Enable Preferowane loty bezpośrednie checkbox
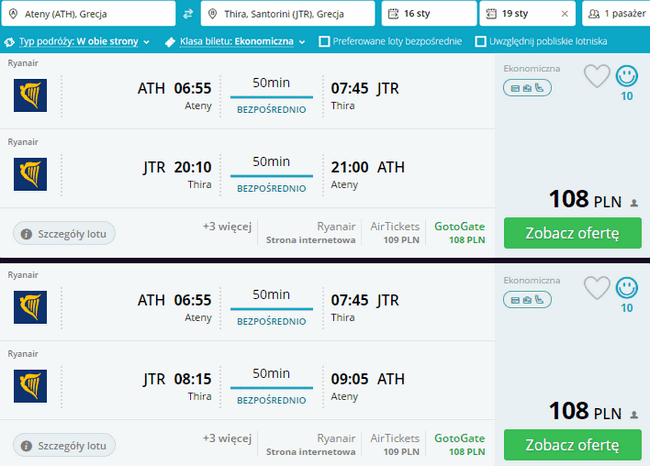650x466 pixels. [324, 41]
